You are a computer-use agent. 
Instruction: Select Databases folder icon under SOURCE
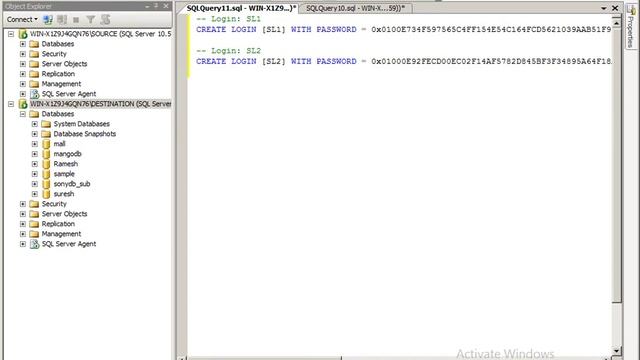click(35, 44)
